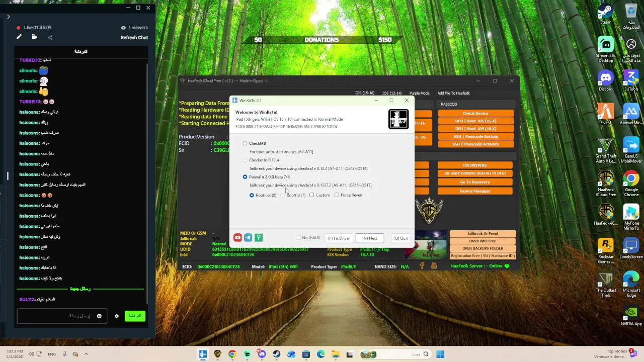This screenshot has width=644, height=362.
Task: Open the YouTube link icon in WinRa1n
Action: click(237, 238)
